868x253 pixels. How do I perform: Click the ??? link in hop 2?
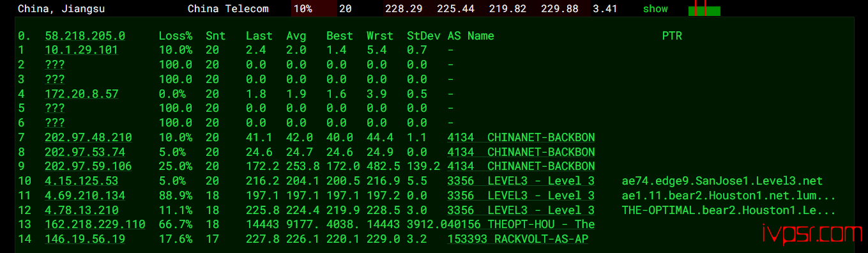click(55, 65)
